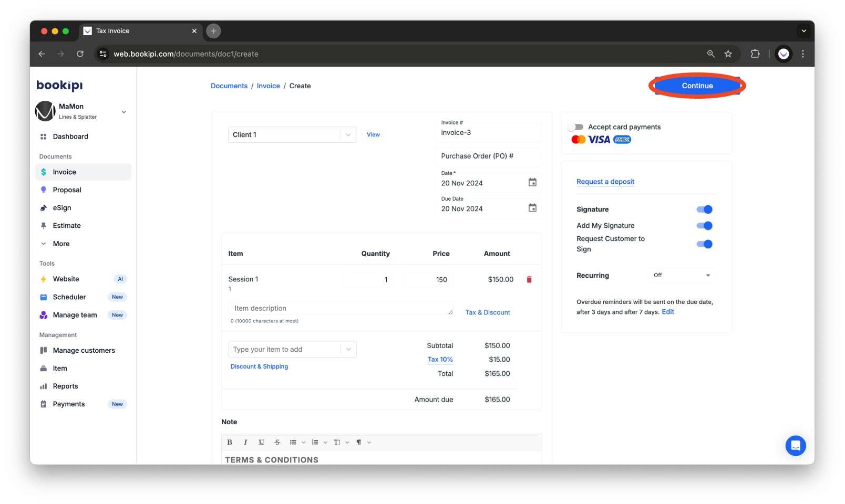Viewport: 845px width, 504px height.
Task: Navigate to Documents via the breadcrumb
Action: pyautogui.click(x=229, y=86)
